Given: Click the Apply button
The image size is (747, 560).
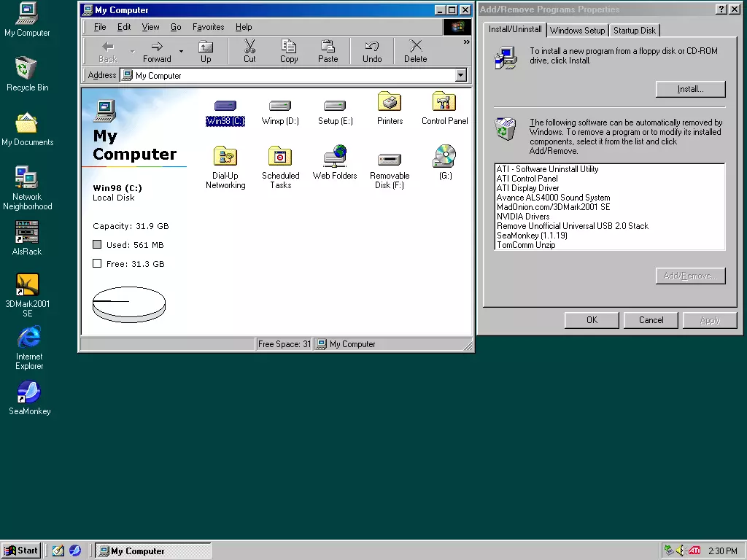Looking at the screenshot, I should click(x=710, y=320).
